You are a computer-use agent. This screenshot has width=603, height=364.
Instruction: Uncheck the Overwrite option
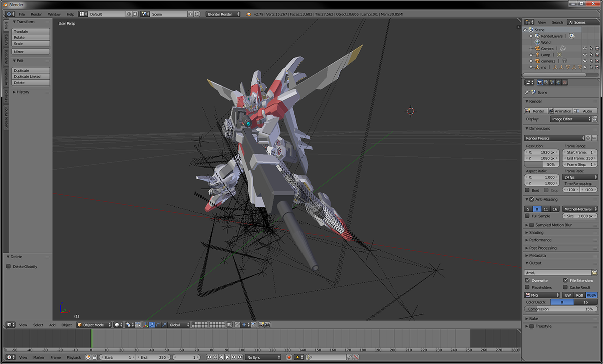527,280
